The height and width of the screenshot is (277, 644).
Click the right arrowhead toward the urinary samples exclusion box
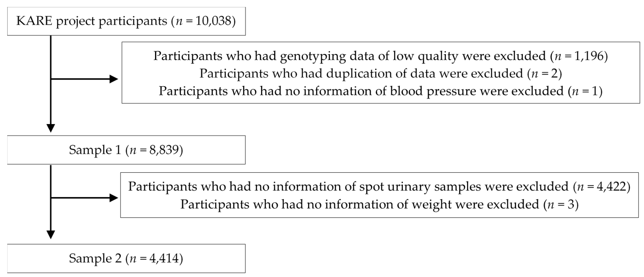114,198
